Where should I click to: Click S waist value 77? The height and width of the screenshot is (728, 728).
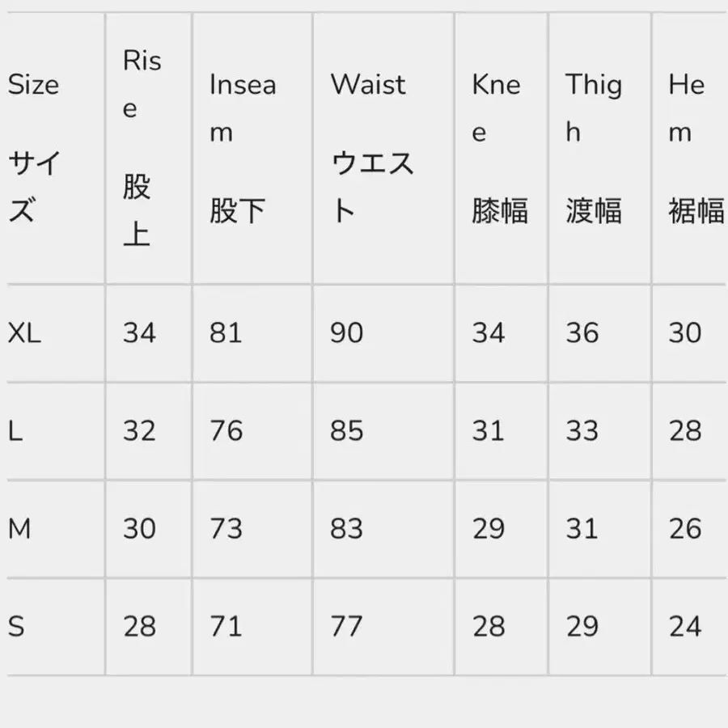[347, 626]
